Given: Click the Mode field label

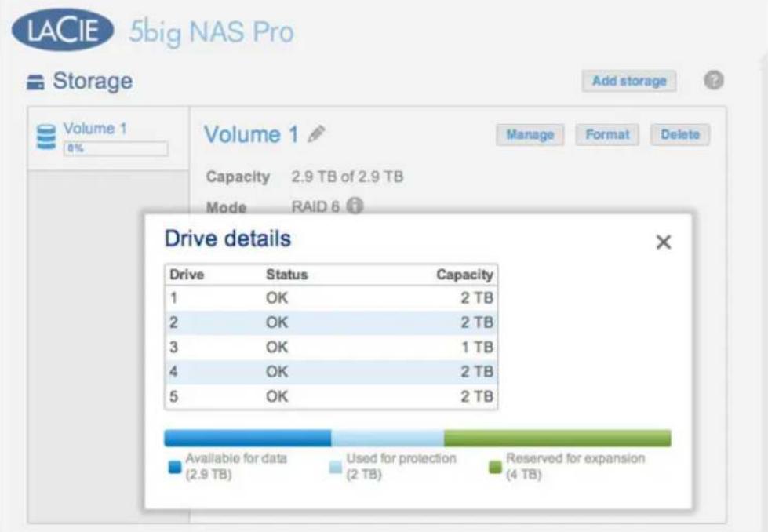Looking at the screenshot, I should [226, 207].
